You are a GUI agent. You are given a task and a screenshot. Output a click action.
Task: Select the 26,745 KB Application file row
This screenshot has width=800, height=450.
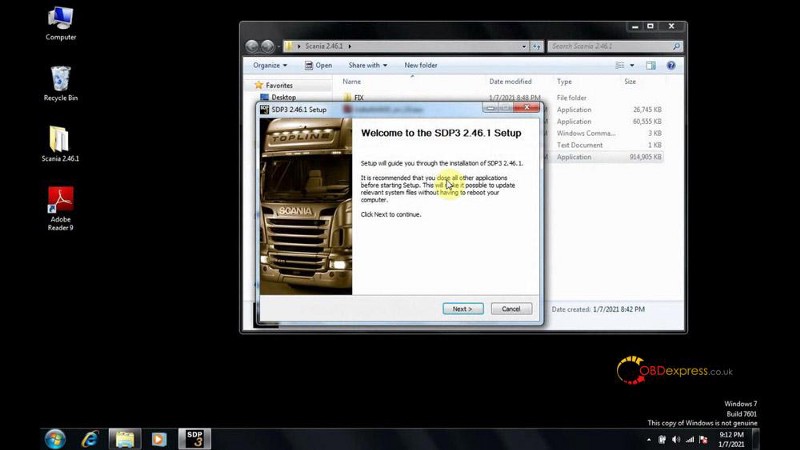[x=604, y=110]
